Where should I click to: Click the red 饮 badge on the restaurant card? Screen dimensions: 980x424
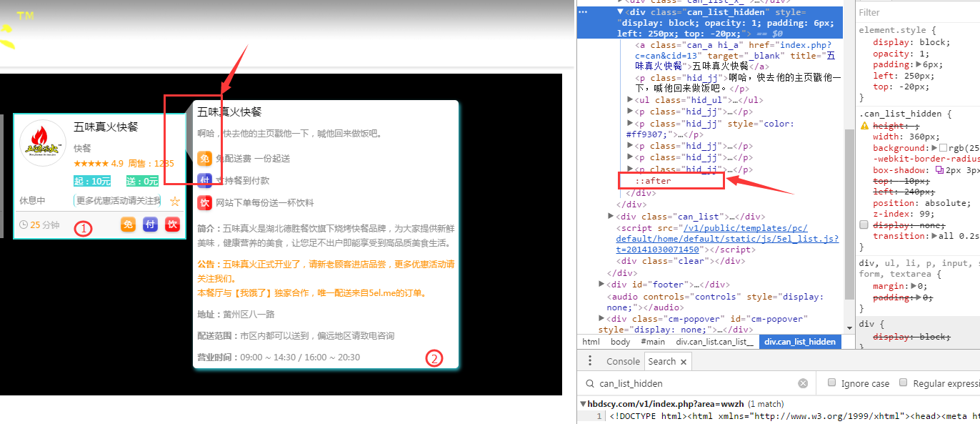[172, 225]
